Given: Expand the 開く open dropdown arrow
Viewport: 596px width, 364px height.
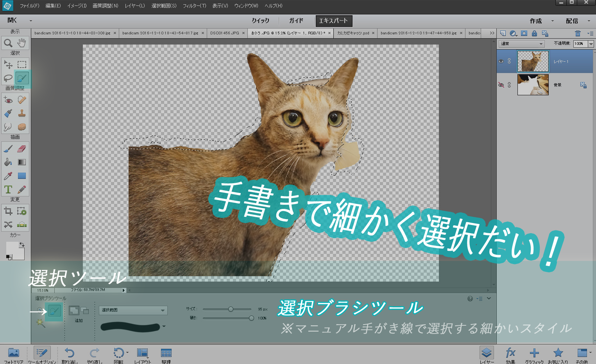Looking at the screenshot, I should pyautogui.click(x=31, y=21).
